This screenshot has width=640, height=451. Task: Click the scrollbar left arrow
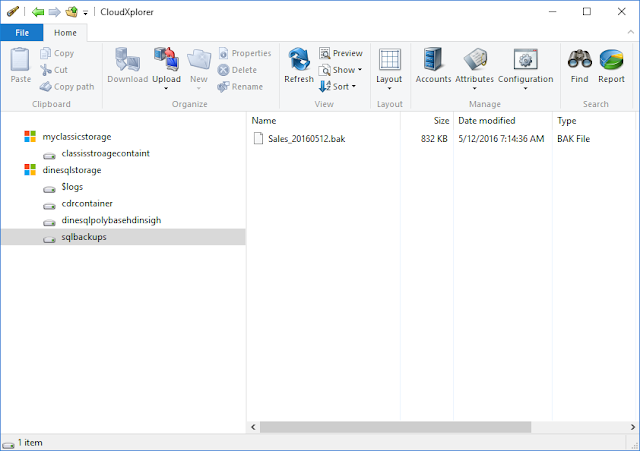coord(253,427)
